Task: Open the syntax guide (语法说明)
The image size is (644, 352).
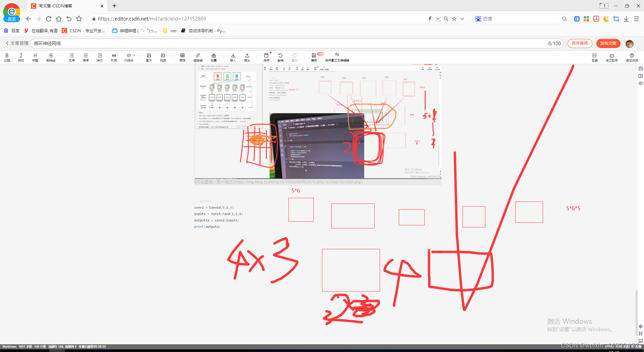Action: [632, 57]
